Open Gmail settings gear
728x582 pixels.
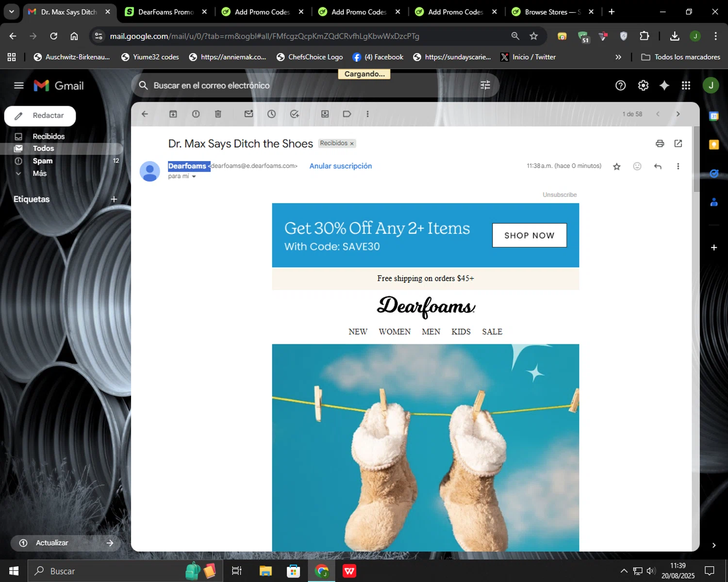pos(643,86)
